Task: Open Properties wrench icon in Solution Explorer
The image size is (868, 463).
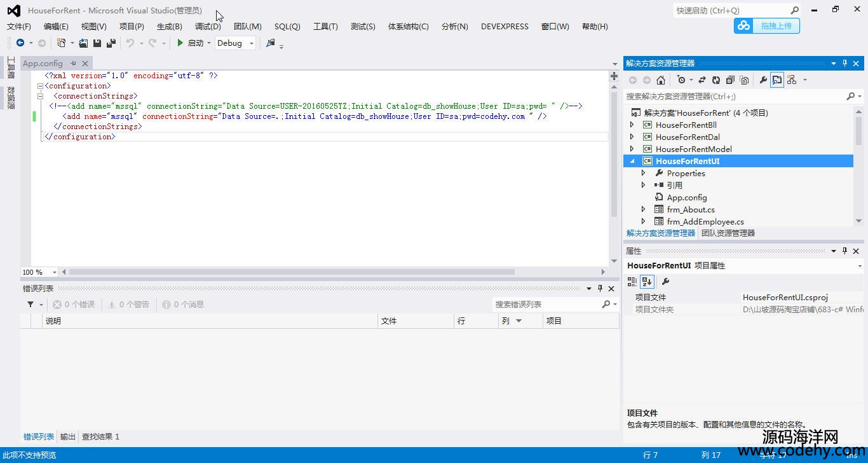Action: click(x=763, y=80)
